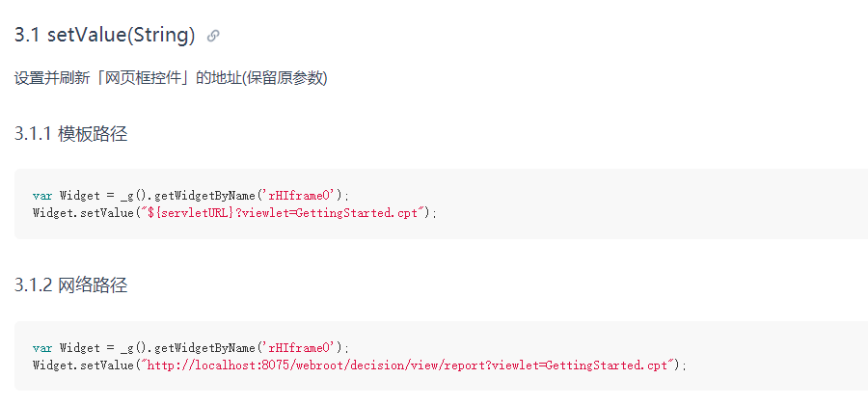Image resolution: width=868 pixels, height=406 pixels.
Task: Click the anchor link icon beside setValue(String)
Action: point(213,36)
